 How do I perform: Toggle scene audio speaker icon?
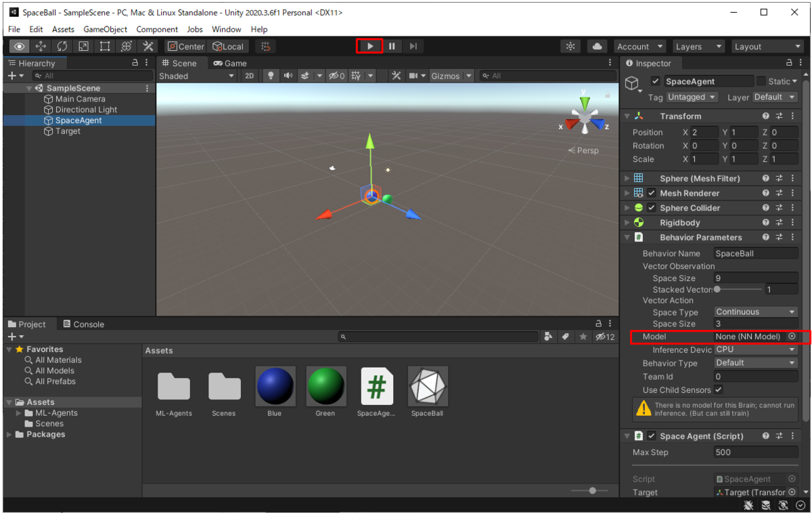pyautogui.click(x=288, y=76)
